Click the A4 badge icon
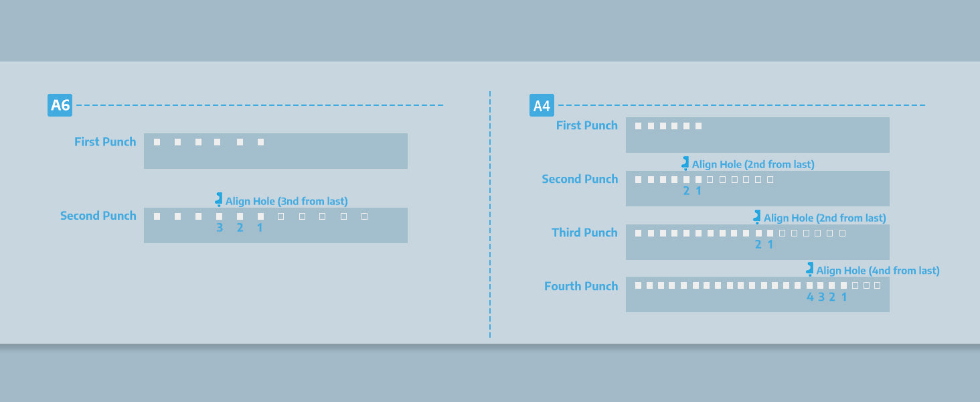 (542, 105)
